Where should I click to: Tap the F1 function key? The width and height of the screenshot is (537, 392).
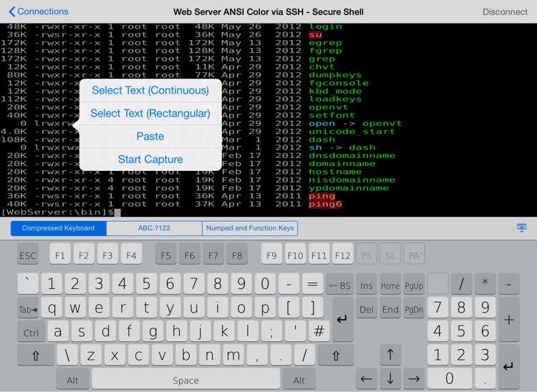60,254
